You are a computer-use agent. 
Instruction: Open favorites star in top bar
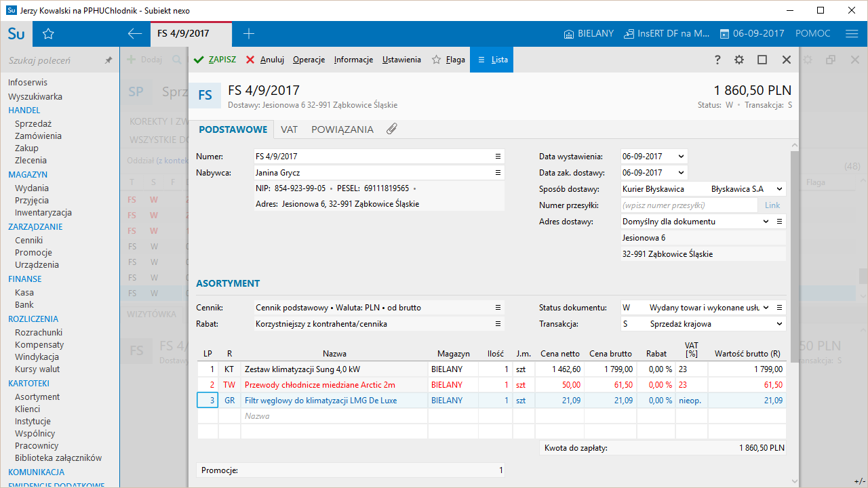coord(48,34)
